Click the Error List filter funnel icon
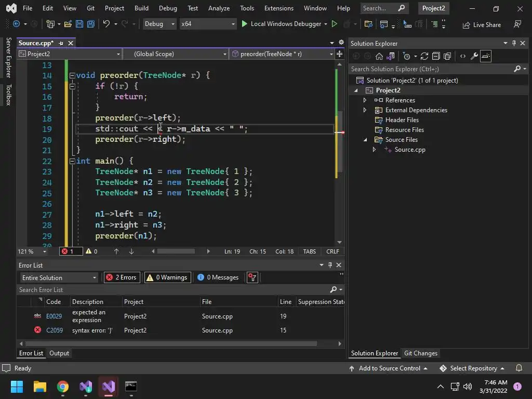The width and height of the screenshot is (532, 399). click(252, 277)
